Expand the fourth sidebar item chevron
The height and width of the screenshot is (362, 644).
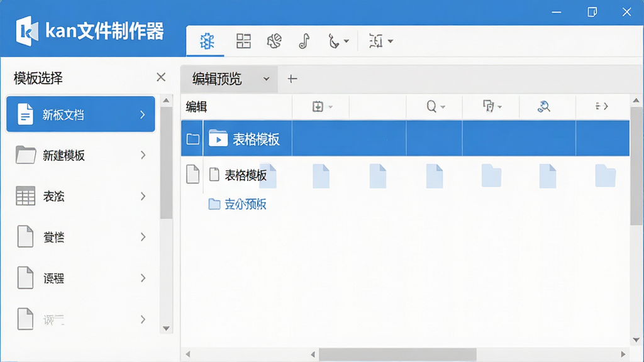tap(143, 237)
